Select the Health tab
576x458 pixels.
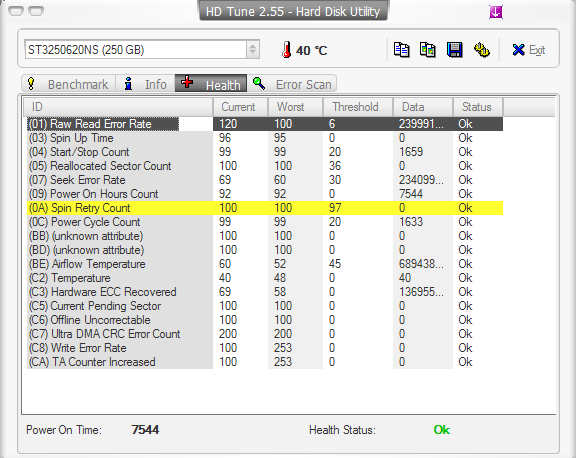click(211, 83)
